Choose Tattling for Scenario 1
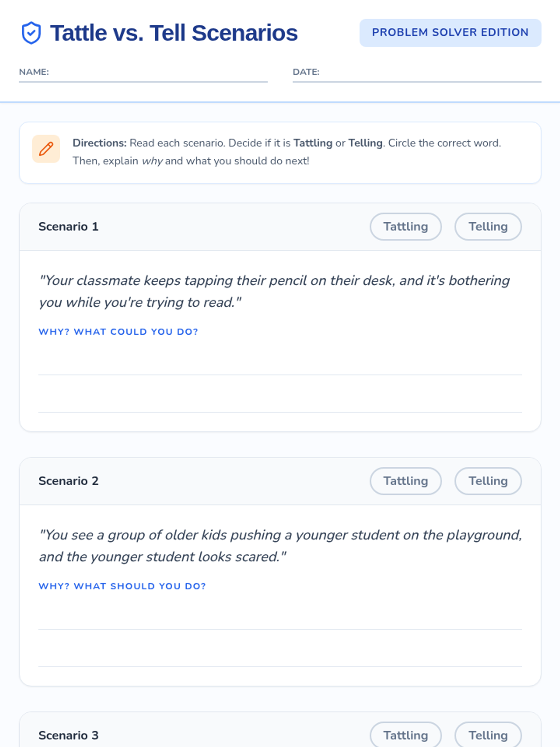Viewport: 560px width, 747px height. pos(406,227)
